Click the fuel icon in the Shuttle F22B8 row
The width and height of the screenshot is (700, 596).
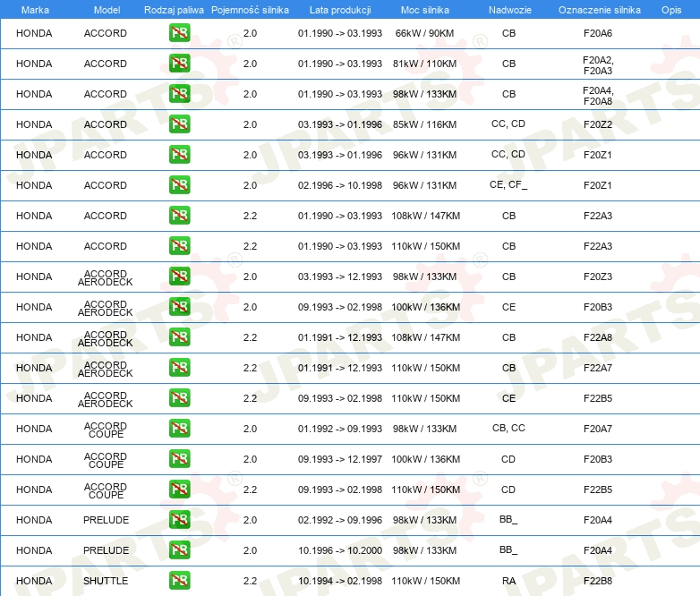pos(179,581)
